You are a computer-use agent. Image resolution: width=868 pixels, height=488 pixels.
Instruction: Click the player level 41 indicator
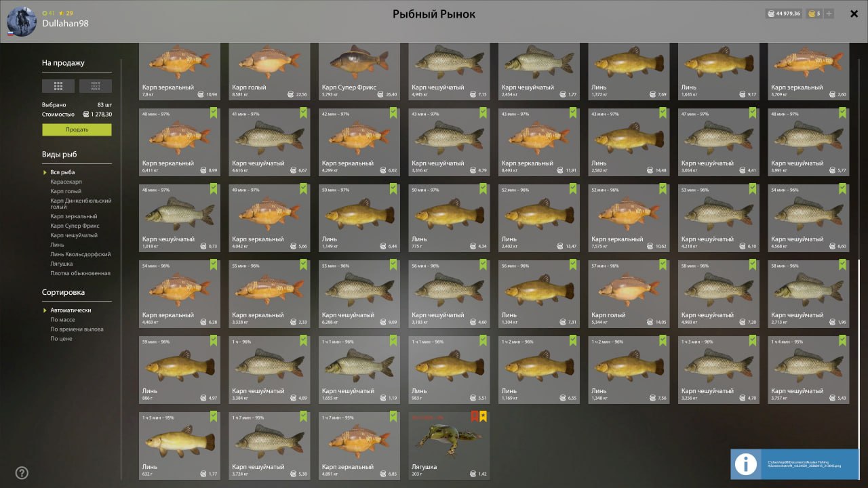48,13
